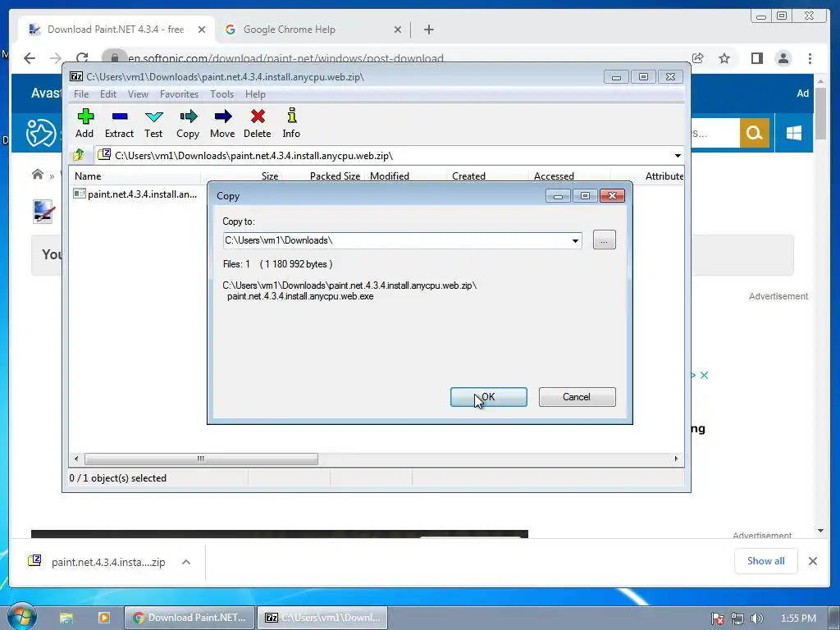840x630 pixels.
Task: Click the horizontal scrollbar thumb in 7-Zip
Action: (x=201, y=459)
